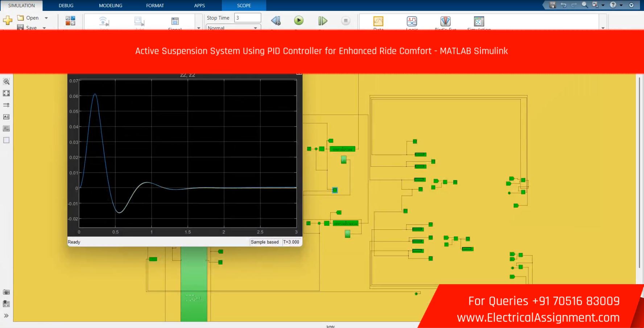Click the Log Signals icon
This screenshot has height=328, width=644.
[104, 21]
